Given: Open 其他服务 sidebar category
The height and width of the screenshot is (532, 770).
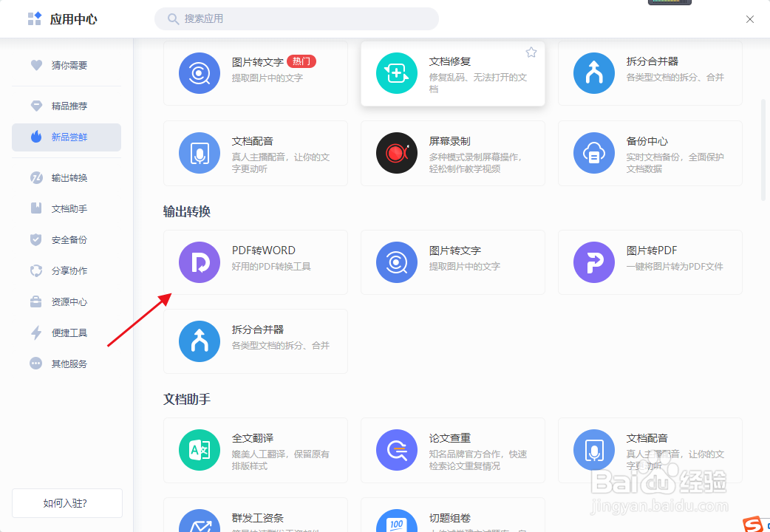Looking at the screenshot, I should pos(67,364).
